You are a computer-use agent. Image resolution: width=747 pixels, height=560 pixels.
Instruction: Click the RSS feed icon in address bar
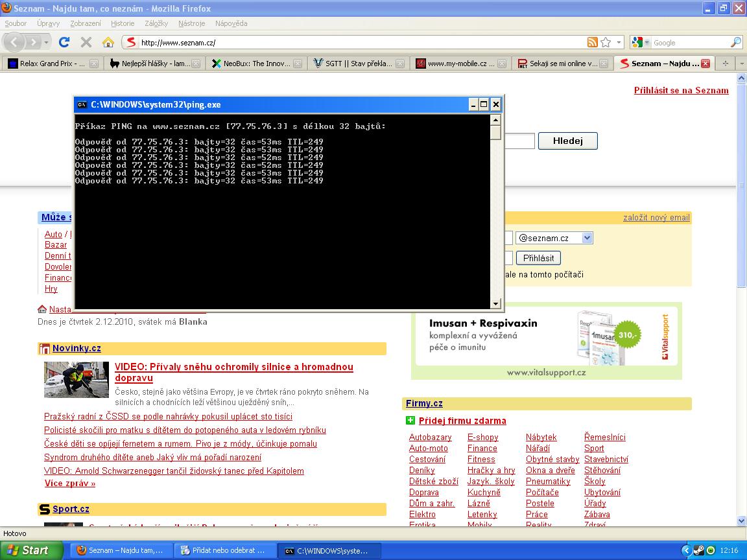(x=592, y=42)
